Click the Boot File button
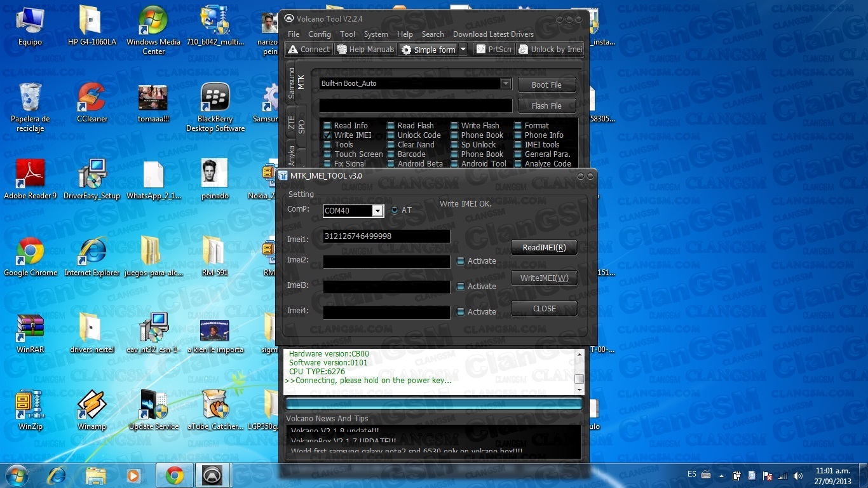The image size is (868, 488). coord(546,85)
